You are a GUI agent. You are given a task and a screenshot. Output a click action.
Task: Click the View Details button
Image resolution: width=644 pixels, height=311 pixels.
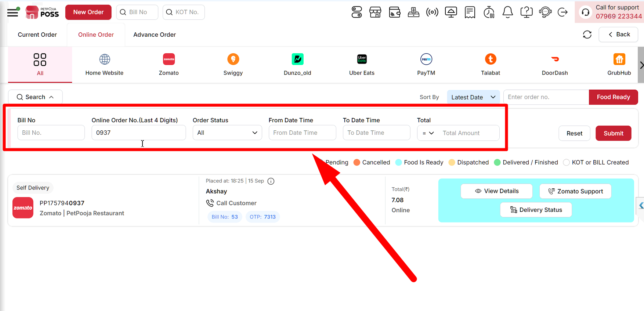point(496,191)
